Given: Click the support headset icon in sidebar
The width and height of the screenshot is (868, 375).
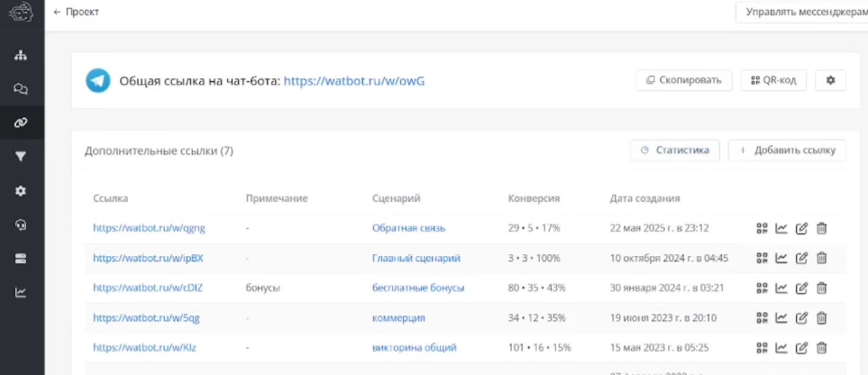Looking at the screenshot, I should (20, 224).
